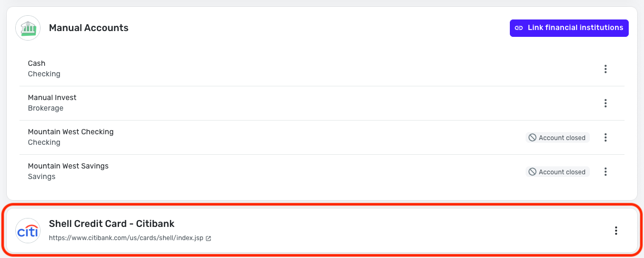Viewport: 644px width, 258px height.
Task: Click the Account closed badge on Mountain West Savings
Action: [558, 172]
